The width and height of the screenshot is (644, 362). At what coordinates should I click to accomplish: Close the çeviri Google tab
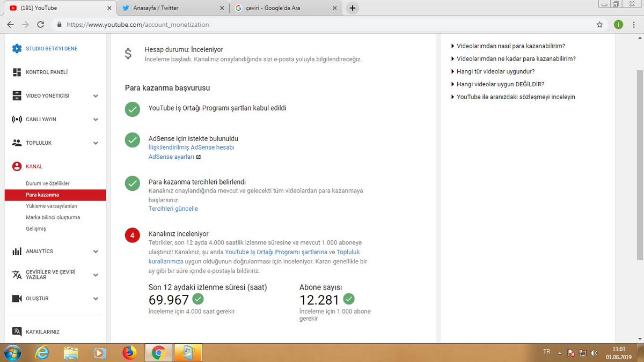[334, 8]
